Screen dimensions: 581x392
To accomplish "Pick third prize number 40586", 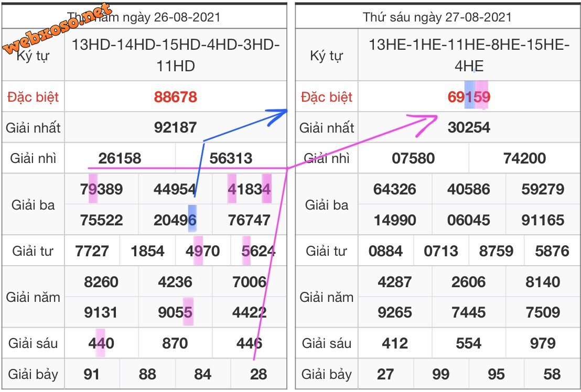I will tap(469, 189).
